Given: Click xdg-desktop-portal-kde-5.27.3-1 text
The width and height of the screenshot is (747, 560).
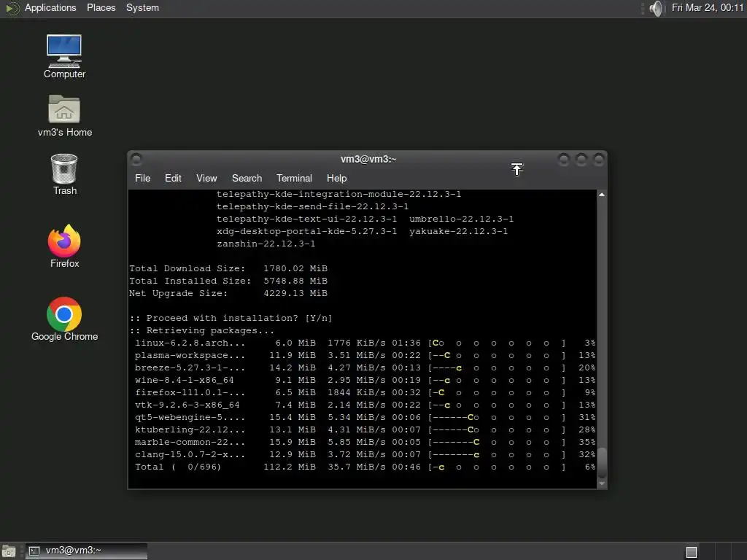Looking at the screenshot, I should 307,231.
